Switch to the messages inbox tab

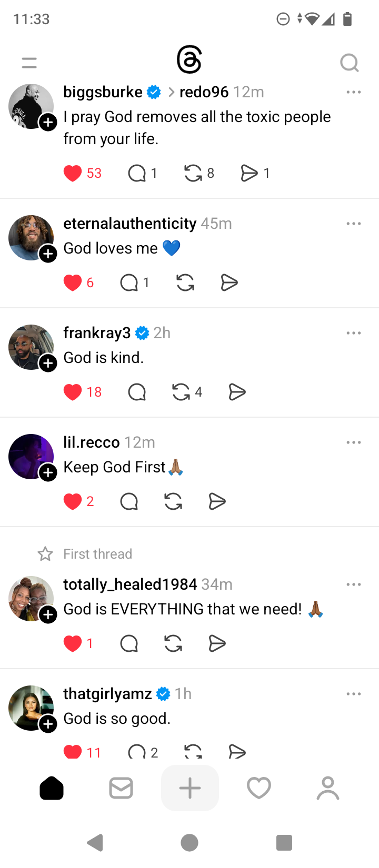click(x=121, y=788)
